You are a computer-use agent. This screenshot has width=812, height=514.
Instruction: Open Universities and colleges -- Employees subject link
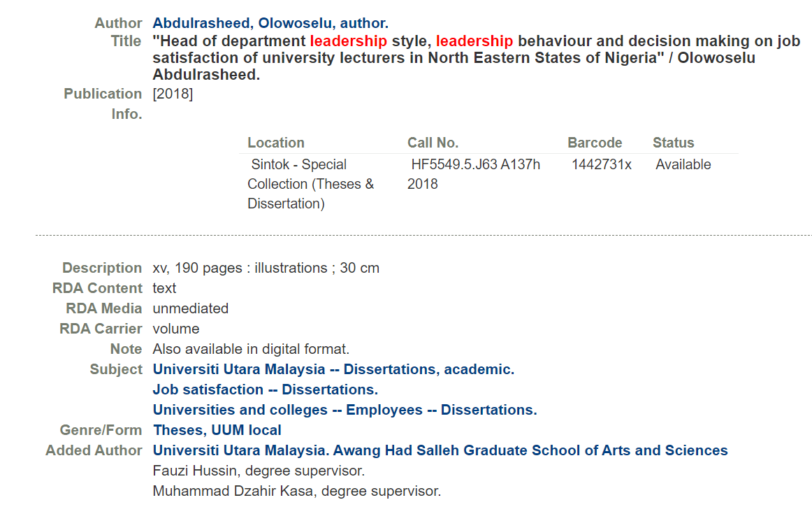[x=345, y=410]
